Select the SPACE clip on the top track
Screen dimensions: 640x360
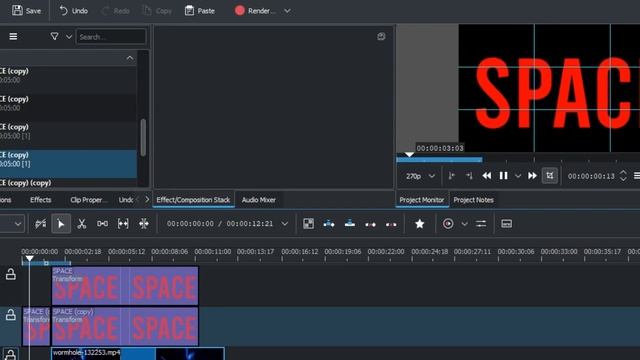pos(125,286)
